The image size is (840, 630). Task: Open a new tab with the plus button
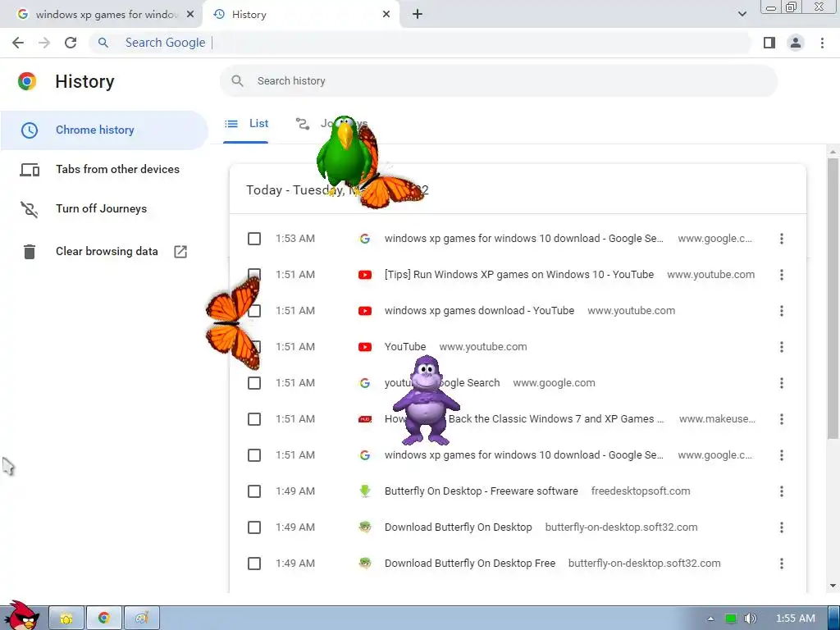(x=418, y=15)
